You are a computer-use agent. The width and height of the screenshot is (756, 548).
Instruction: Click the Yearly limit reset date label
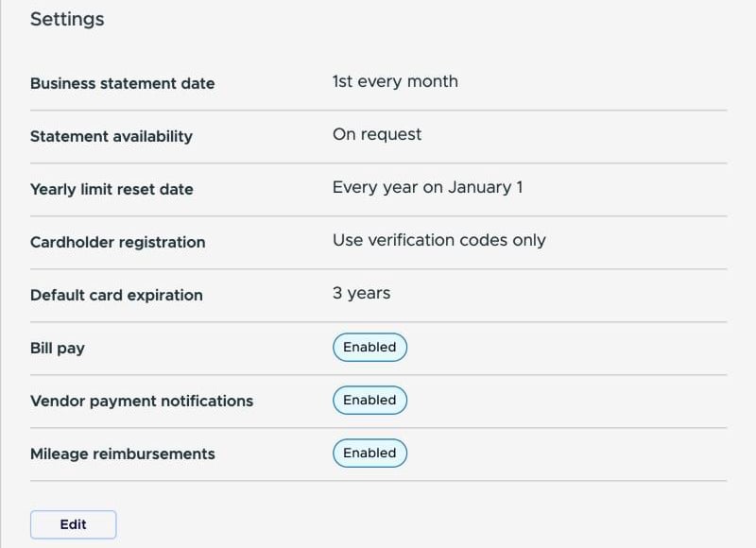click(x=112, y=189)
